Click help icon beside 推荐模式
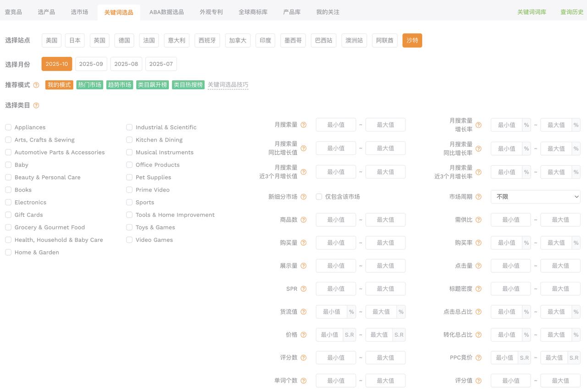The height and width of the screenshot is (392, 587). click(x=36, y=85)
